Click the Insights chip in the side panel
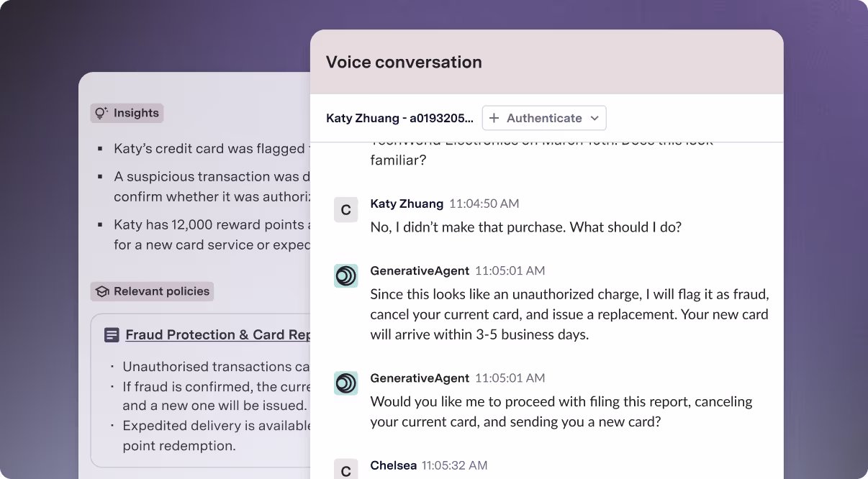This screenshot has width=868, height=479. pyautogui.click(x=127, y=113)
